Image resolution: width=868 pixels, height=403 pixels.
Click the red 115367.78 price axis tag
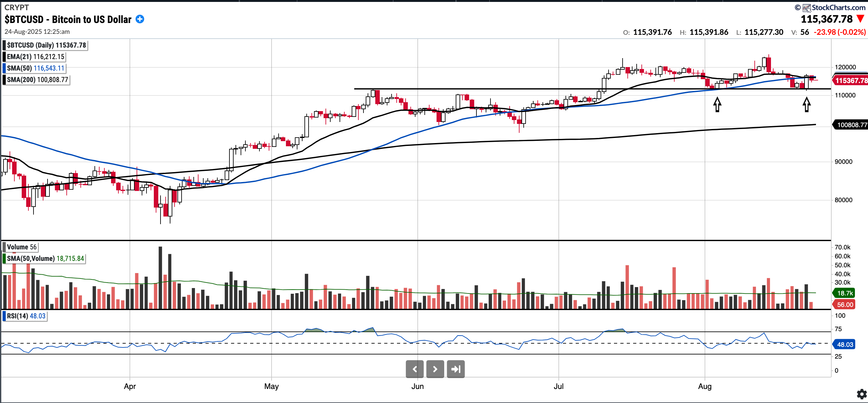[850, 80]
